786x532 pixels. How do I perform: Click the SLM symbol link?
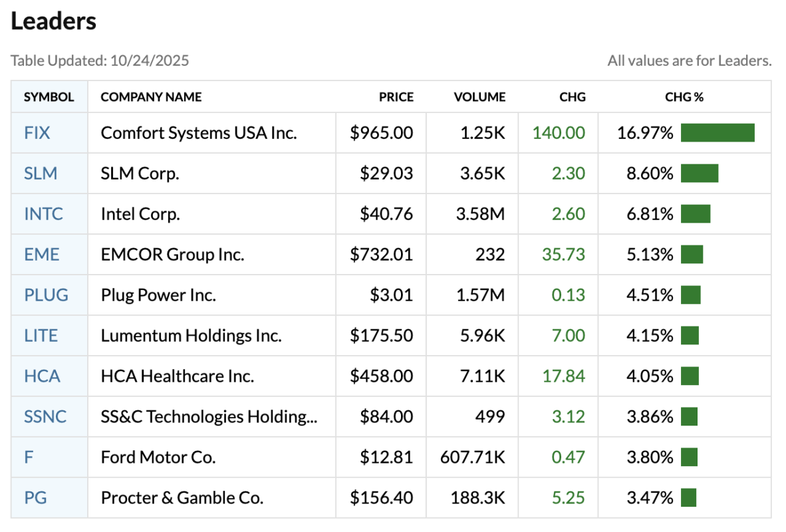41,174
